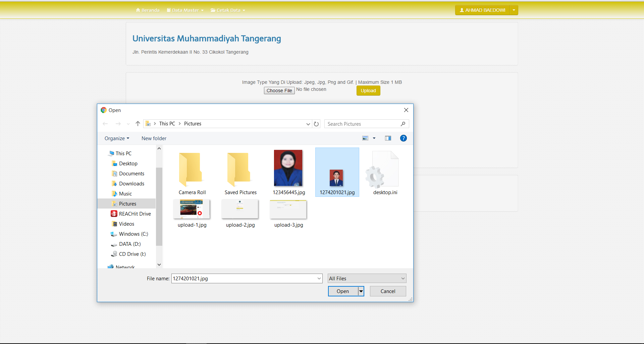644x344 pixels.
Task: Change view layout icon
Action: click(365, 138)
